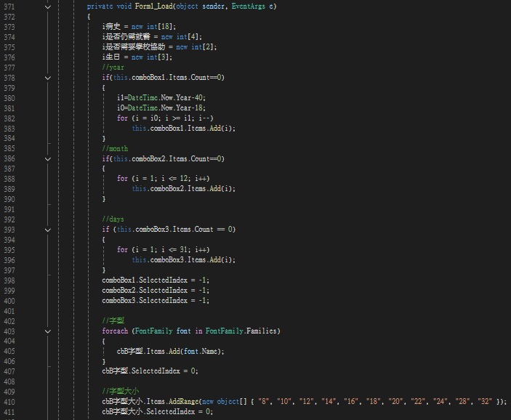Click 'comboBox3.SelectedIndex = -1;' line
The width and height of the screenshot is (511, 420).
click(x=156, y=300)
